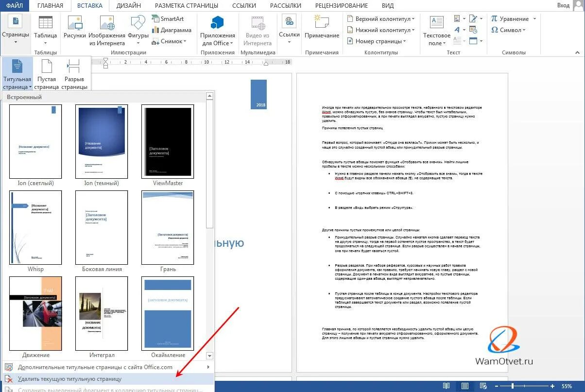Select the Окаймление cover page

click(168, 318)
